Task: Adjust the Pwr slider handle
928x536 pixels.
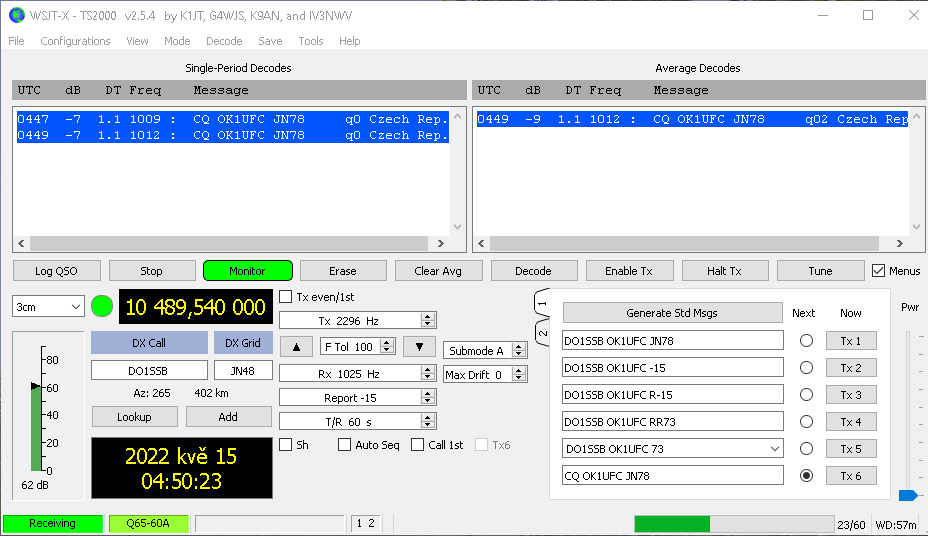Action: point(907,495)
